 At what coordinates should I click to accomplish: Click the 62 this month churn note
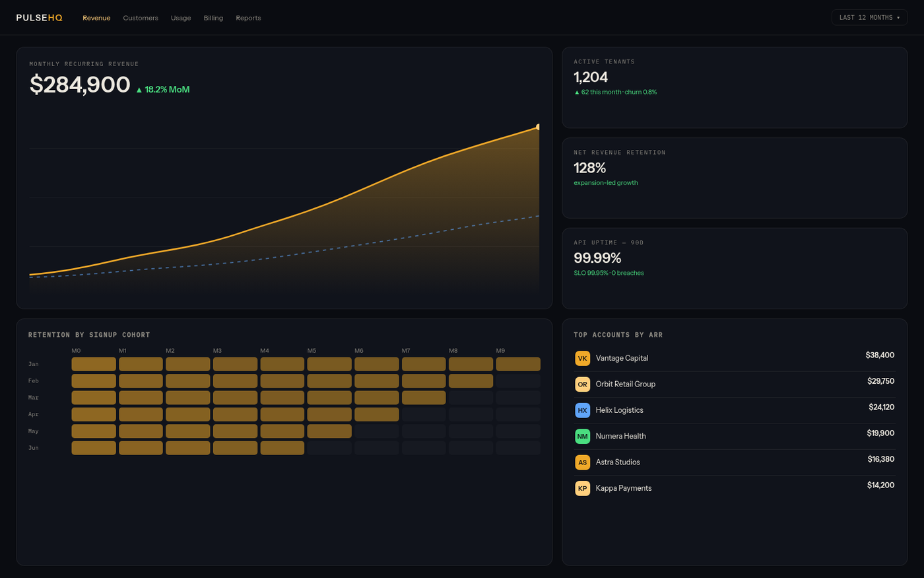coord(615,92)
